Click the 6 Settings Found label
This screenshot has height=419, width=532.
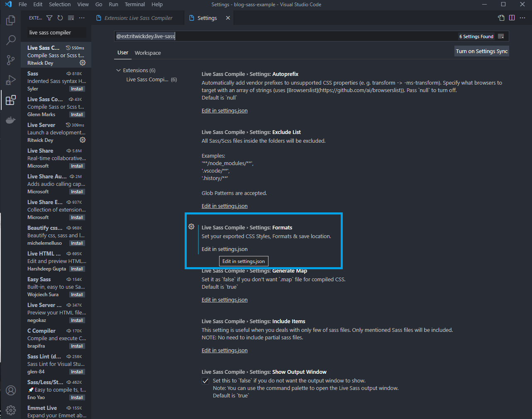(476, 37)
